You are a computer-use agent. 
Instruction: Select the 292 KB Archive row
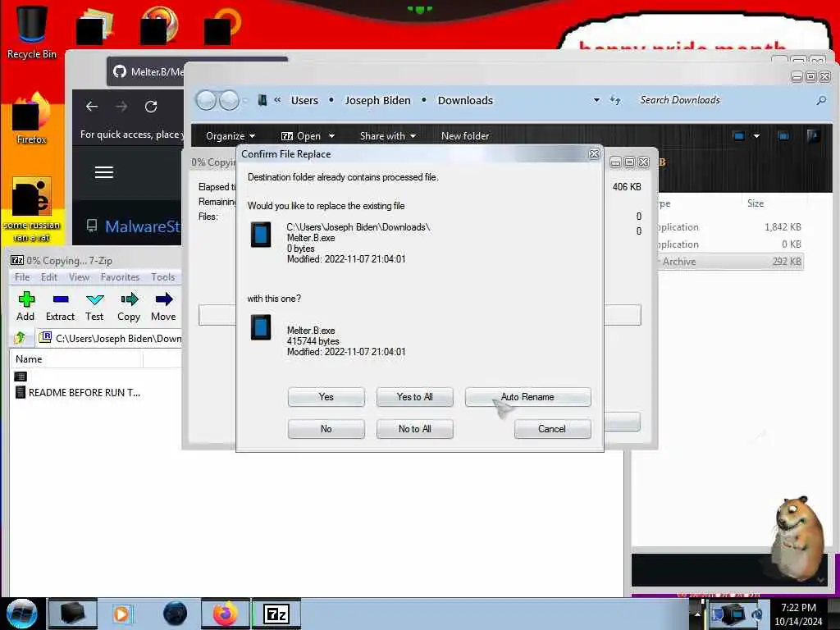coord(731,262)
